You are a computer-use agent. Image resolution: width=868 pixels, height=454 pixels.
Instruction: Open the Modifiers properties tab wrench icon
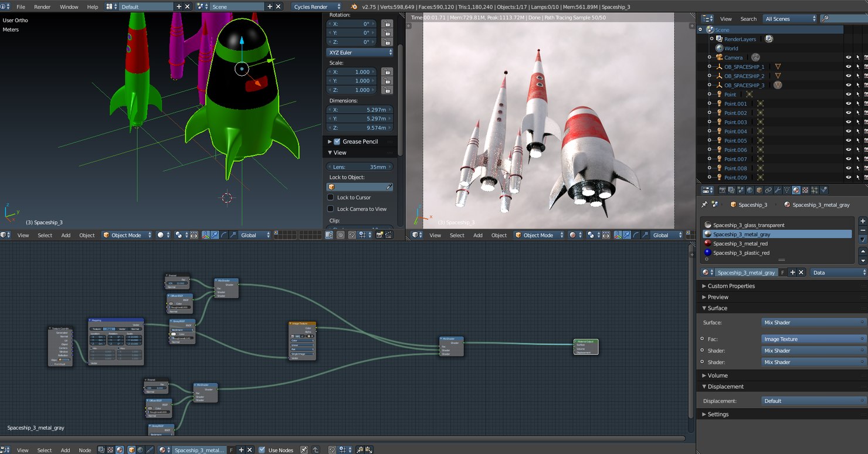(x=777, y=190)
